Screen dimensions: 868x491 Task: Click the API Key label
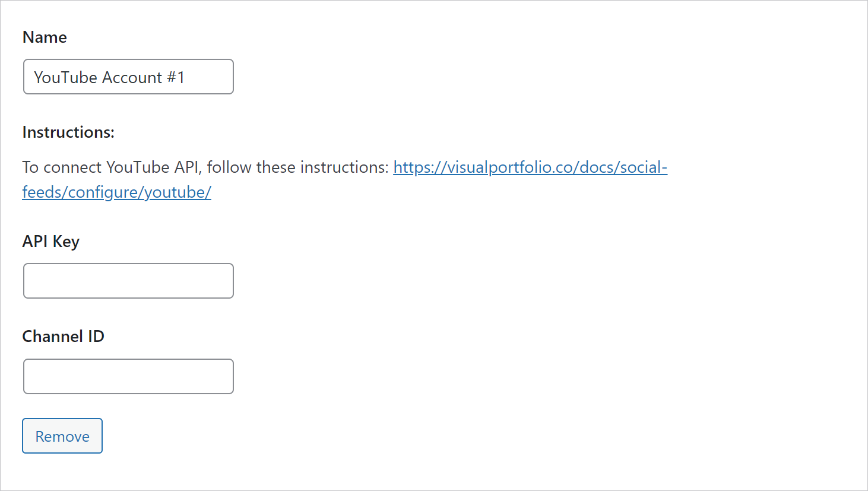tap(50, 242)
